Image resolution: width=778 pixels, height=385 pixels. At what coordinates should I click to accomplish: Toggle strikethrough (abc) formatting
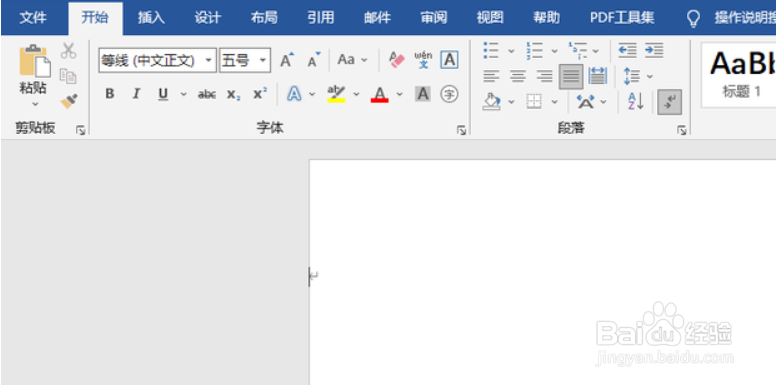pos(206,94)
